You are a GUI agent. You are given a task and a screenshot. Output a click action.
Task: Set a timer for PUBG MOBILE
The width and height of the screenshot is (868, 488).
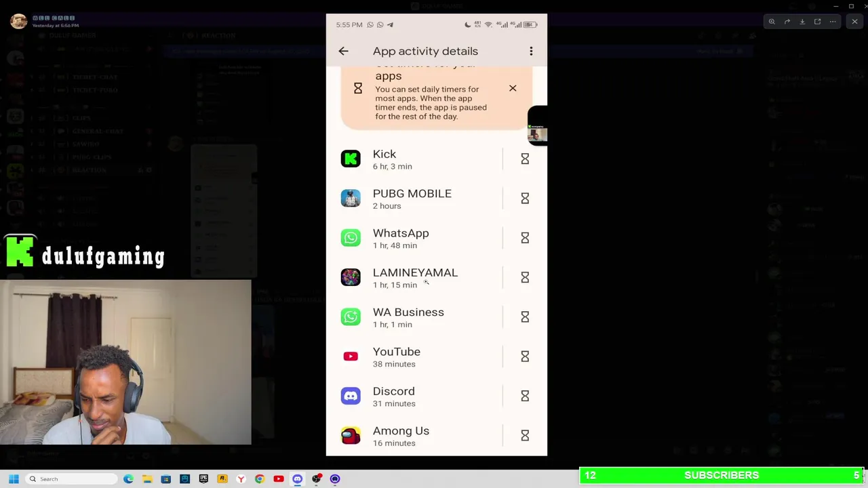(x=525, y=198)
